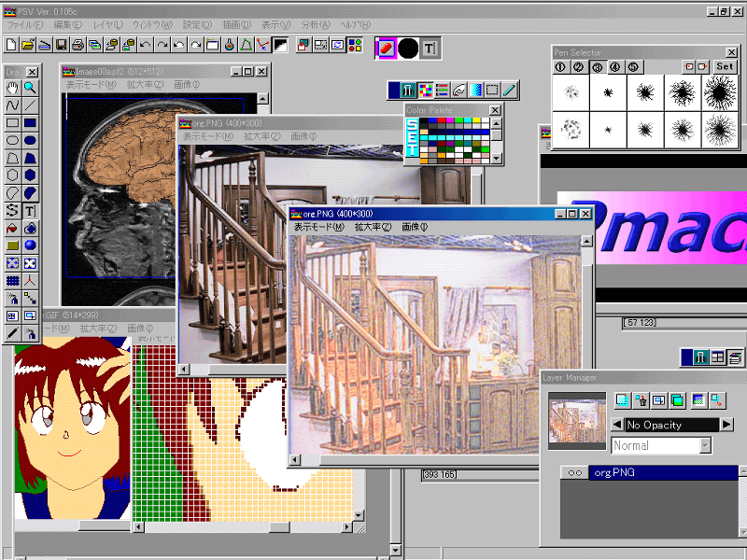Select the black pen tool
The image size is (747, 560).
(x=12, y=333)
